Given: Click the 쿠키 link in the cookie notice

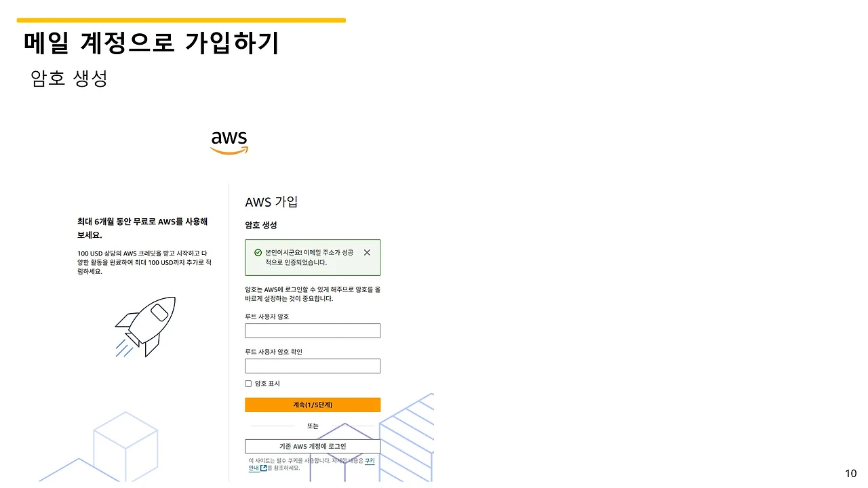Looking at the screenshot, I should click(x=369, y=461).
